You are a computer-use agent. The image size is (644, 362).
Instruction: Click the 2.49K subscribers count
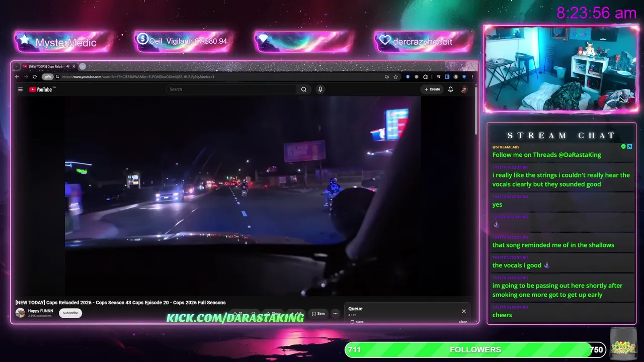click(x=40, y=316)
